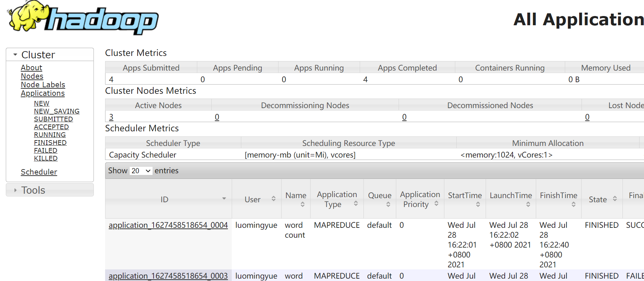
Task: Click the Apps Submitted header
Action: coord(151,68)
